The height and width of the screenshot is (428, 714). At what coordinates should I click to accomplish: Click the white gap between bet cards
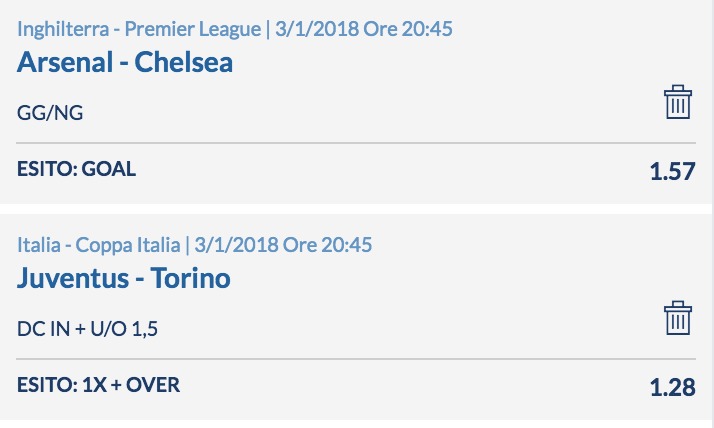(356, 209)
